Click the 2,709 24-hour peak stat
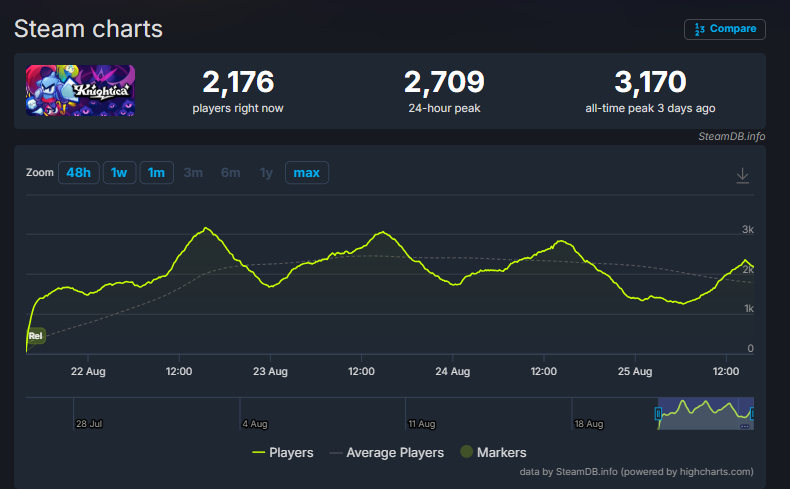The height and width of the screenshot is (489, 790). [444, 91]
